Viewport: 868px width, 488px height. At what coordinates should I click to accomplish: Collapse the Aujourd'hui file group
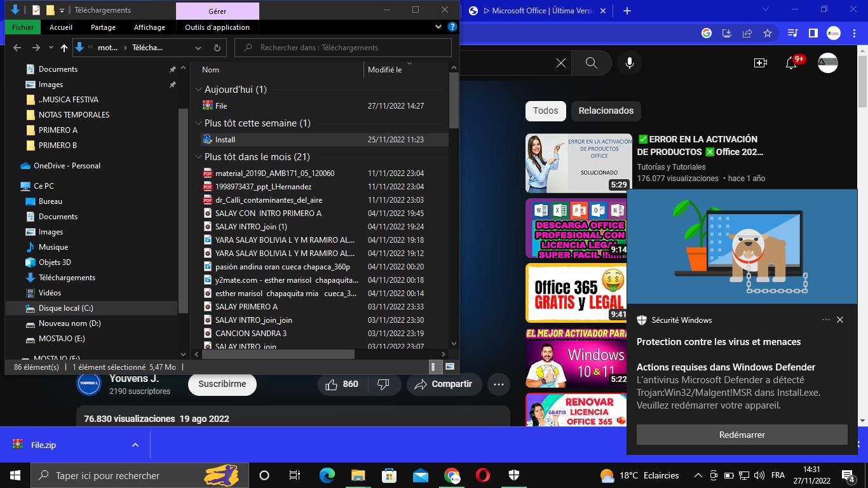[199, 90]
